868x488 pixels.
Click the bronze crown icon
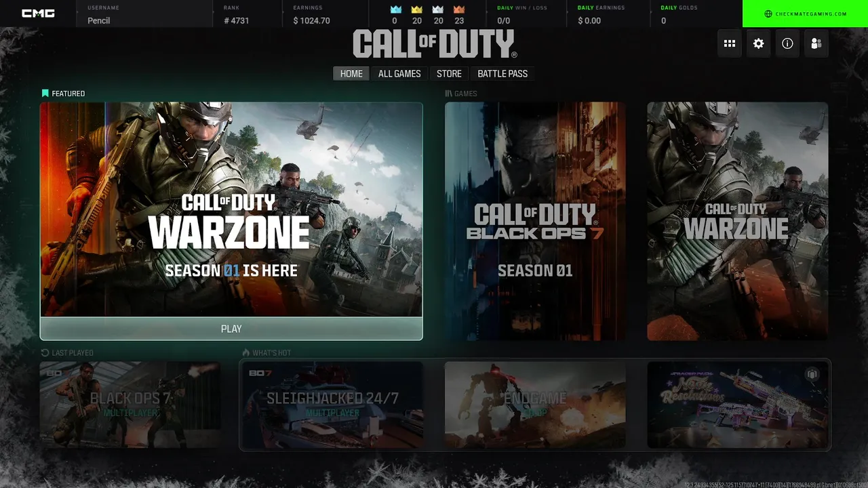[x=459, y=9]
